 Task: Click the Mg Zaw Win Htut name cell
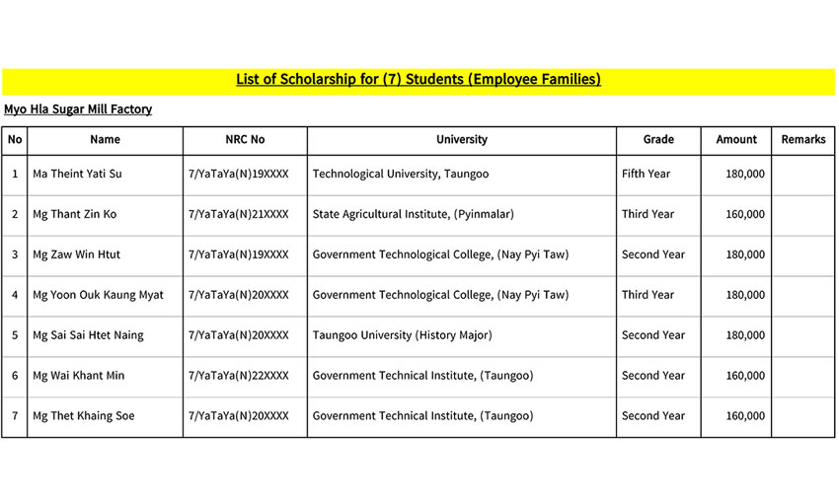point(76,254)
